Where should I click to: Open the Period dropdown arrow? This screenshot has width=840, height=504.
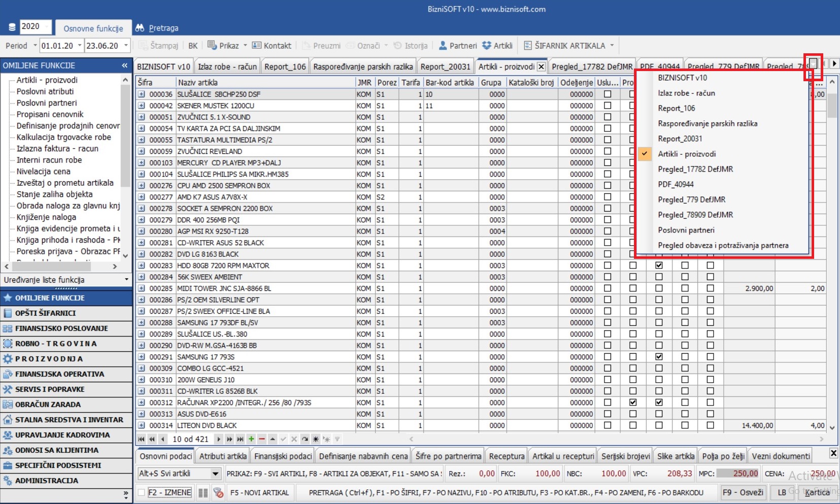tap(35, 46)
